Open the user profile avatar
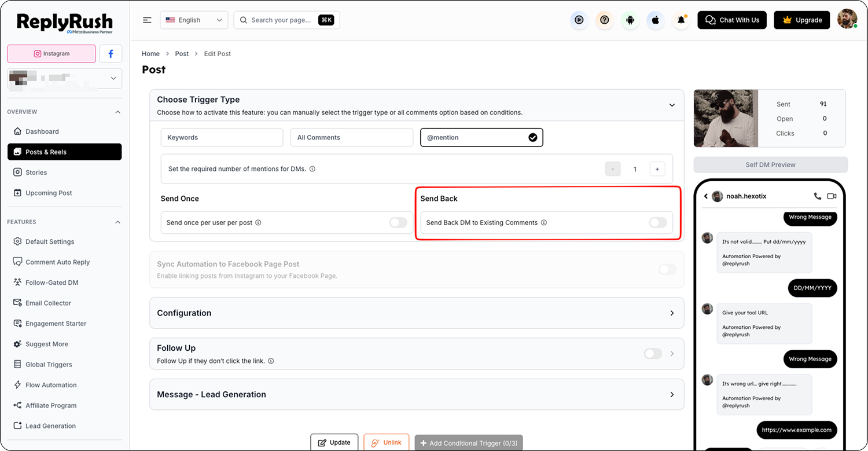Viewport: 868px width, 451px height. (847, 19)
